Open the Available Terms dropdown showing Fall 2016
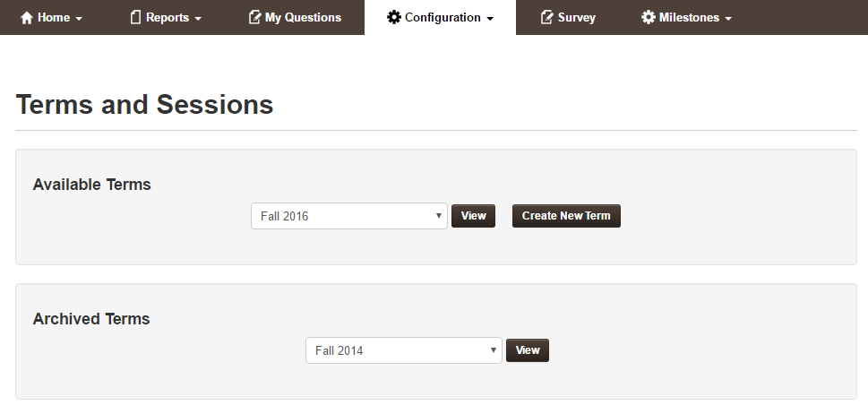The height and width of the screenshot is (414, 868). [x=349, y=216]
